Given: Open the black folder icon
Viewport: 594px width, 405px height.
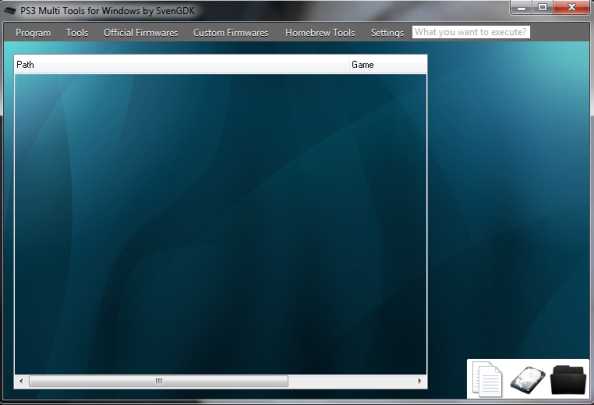Looking at the screenshot, I should [568, 380].
